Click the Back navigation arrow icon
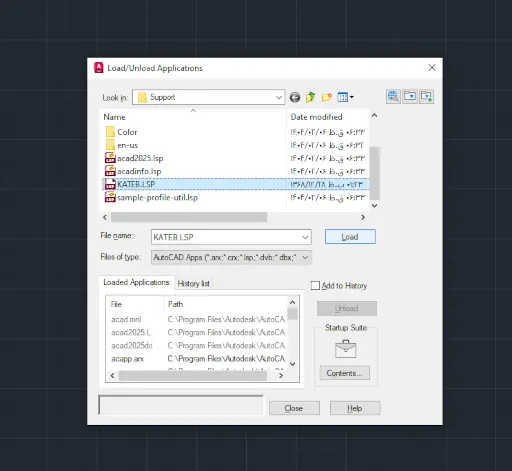512x471 pixels. click(x=295, y=97)
